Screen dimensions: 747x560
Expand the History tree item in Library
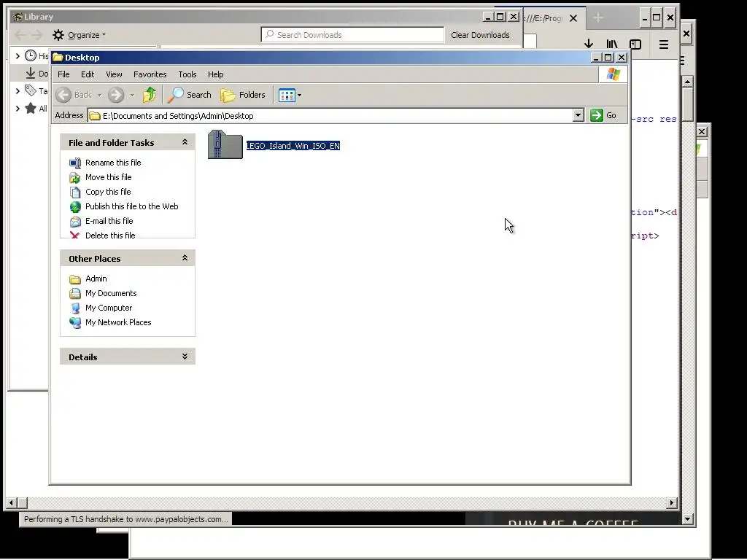pyautogui.click(x=18, y=55)
